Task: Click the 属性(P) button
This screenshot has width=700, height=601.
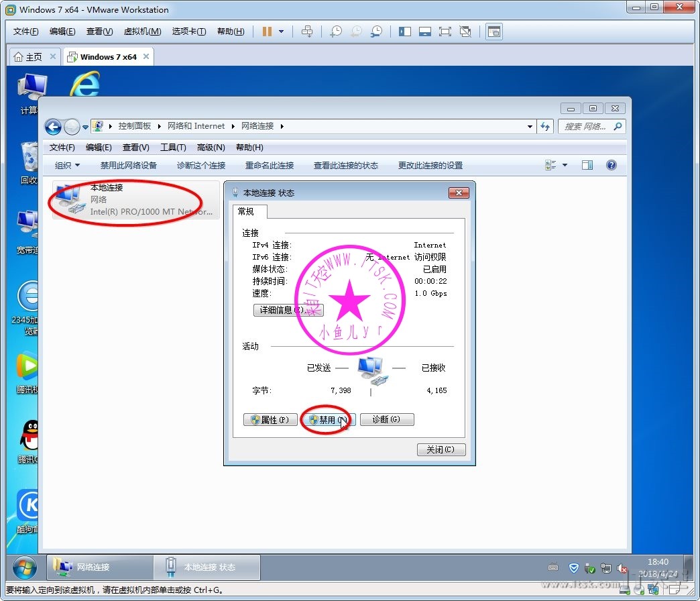Action: click(x=270, y=419)
